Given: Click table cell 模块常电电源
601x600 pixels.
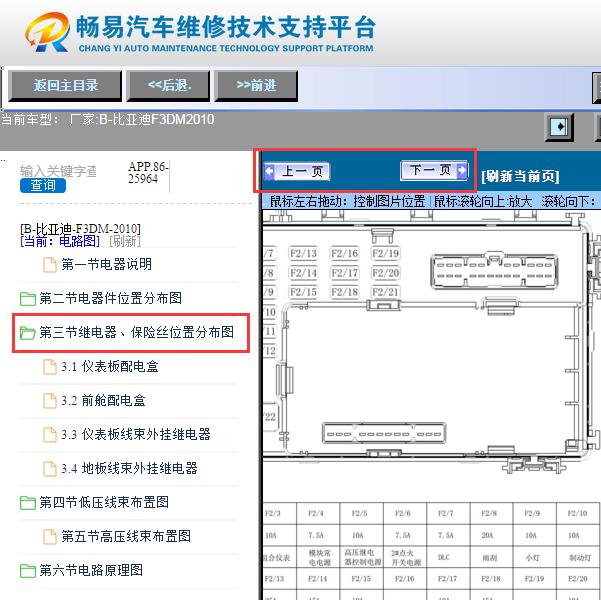Looking at the screenshot, I should pyautogui.click(x=318, y=557).
